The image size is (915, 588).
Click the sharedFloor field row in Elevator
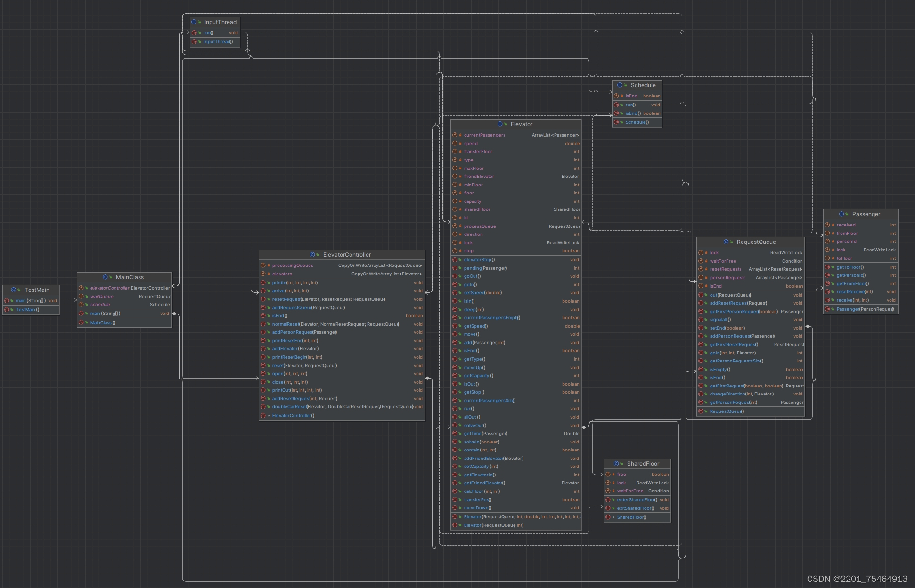pyautogui.click(x=516, y=209)
